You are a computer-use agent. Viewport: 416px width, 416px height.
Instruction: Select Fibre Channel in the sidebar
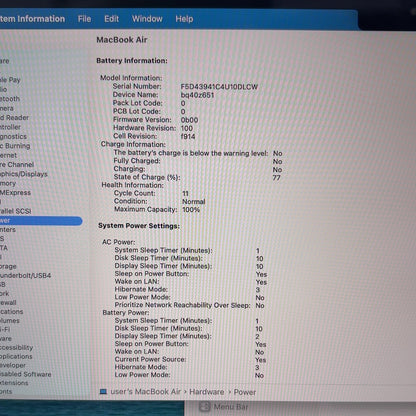pyautogui.click(x=17, y=165)
